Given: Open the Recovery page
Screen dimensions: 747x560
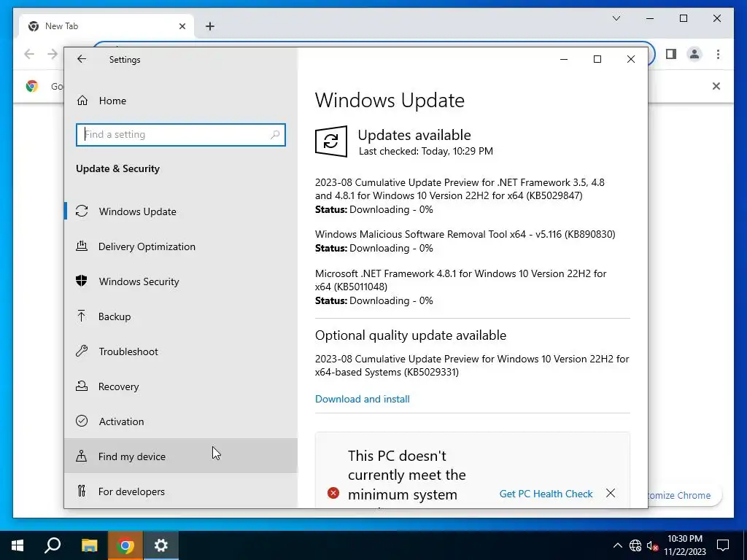Looking at the screenshot, I should [x=181, y=386].
